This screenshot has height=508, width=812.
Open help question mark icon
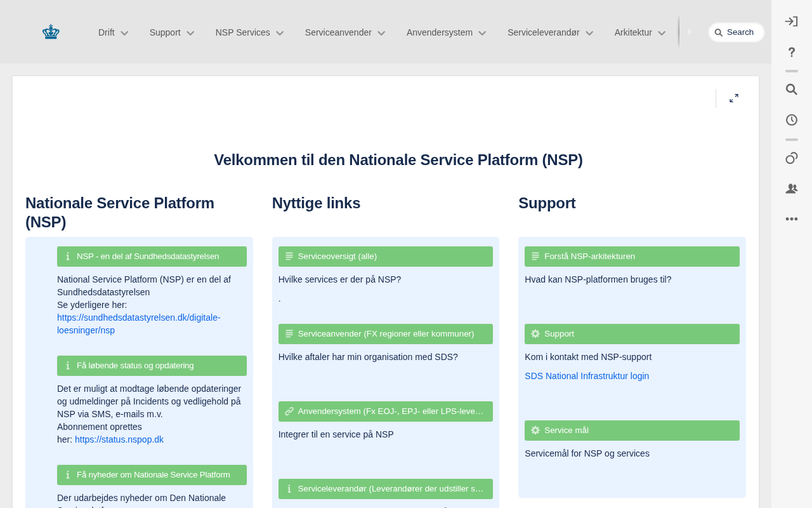791,52
